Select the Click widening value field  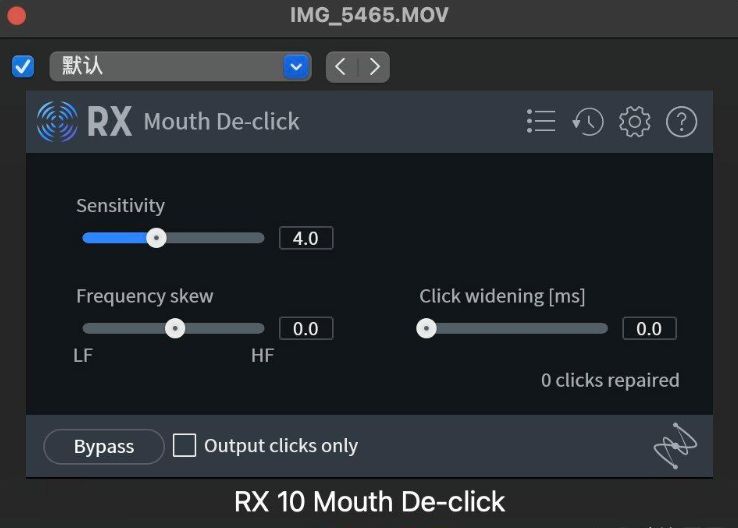tap(649, 328)
